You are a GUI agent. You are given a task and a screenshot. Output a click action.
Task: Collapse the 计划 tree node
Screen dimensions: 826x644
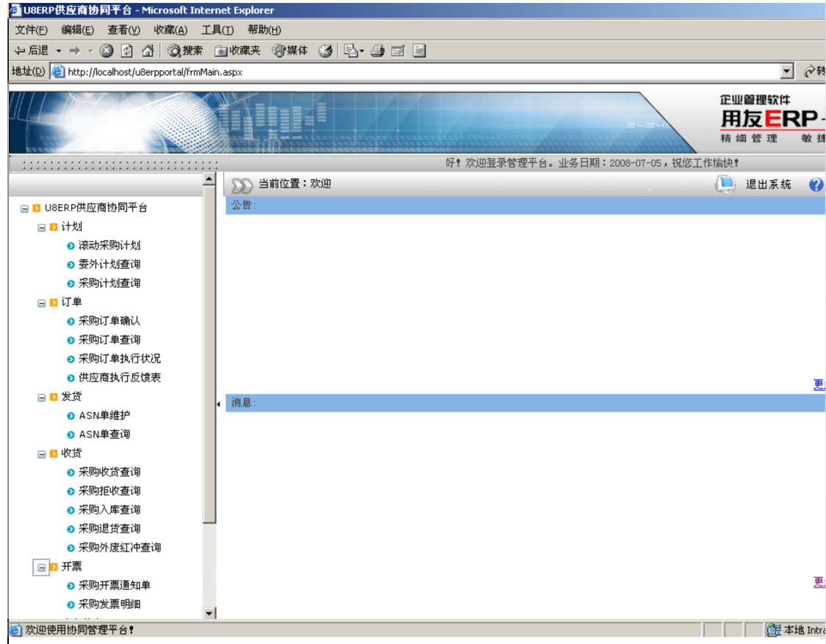click(x=42, y=228)
